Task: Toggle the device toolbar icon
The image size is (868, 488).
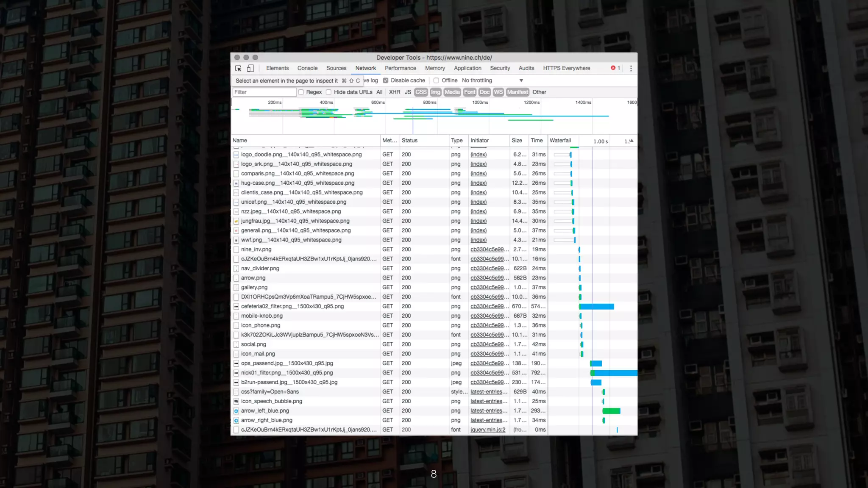Action: (250, 68)
